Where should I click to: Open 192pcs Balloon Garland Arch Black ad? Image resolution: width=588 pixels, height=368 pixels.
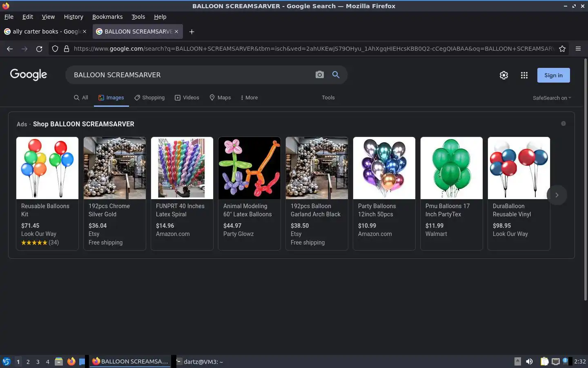point(317,193)
